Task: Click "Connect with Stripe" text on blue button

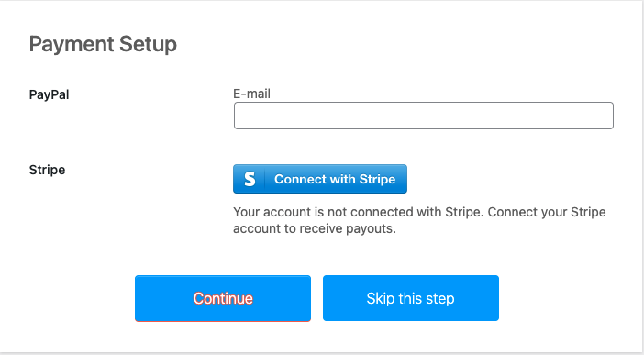Action: click(335, 179)
